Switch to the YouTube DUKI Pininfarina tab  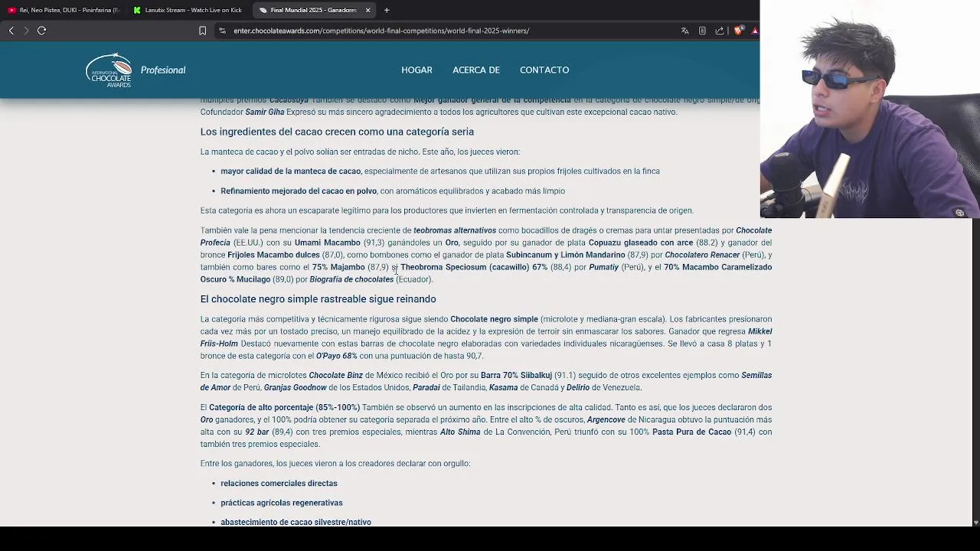click(64, 10)
